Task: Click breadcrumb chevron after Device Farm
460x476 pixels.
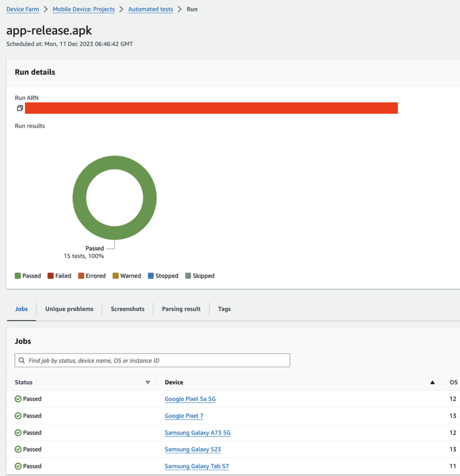Action: (46, 9)
